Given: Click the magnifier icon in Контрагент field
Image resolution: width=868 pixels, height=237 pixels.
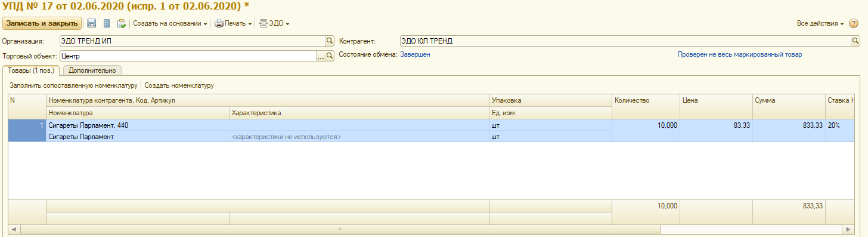Looking at the screenshot, I should point(855,41).
